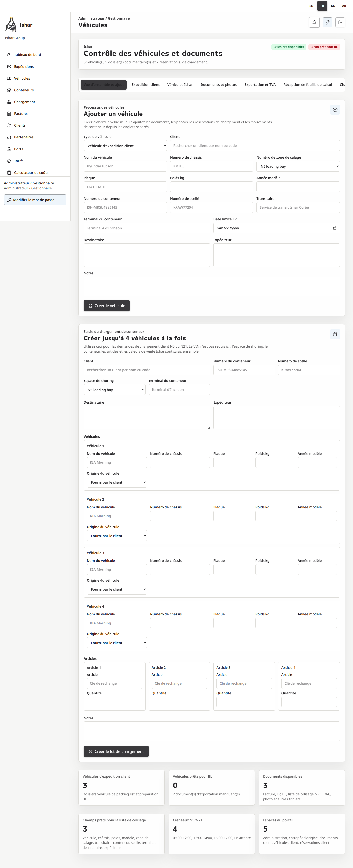Click the '3 non prêt pour BL' red badge

pos(324,47)
